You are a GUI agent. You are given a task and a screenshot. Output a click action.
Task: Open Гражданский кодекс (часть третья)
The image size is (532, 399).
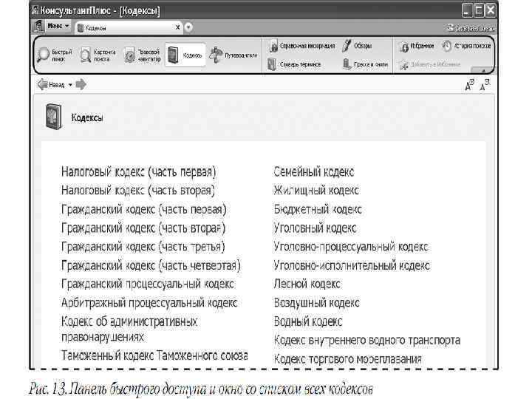143,247
